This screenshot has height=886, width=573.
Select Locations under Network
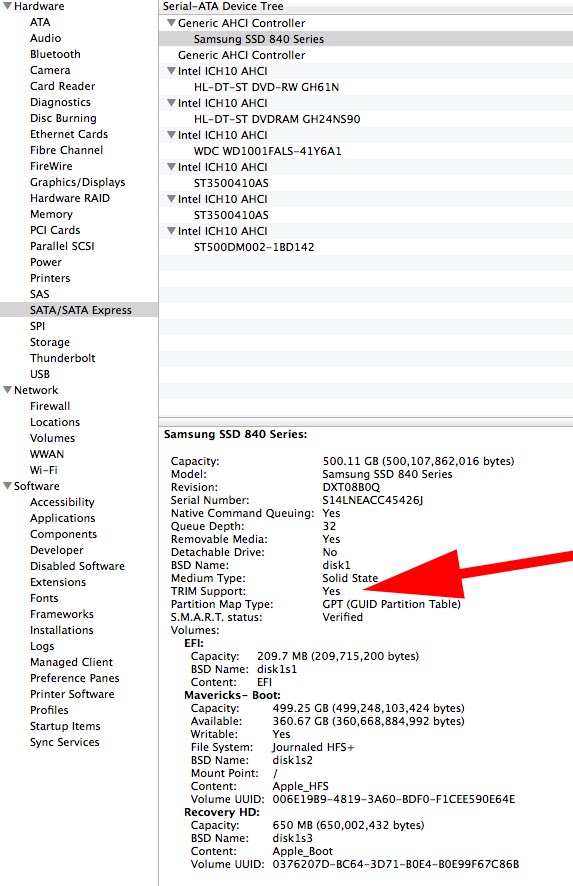[55, 422]
